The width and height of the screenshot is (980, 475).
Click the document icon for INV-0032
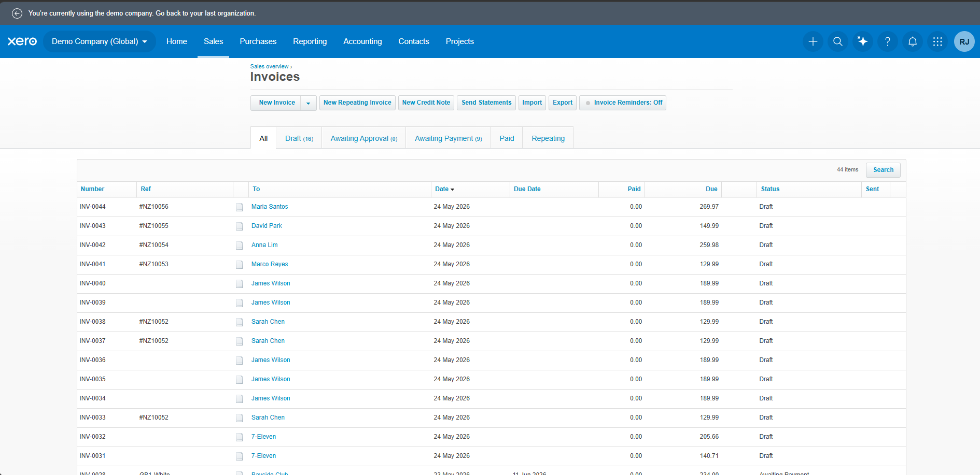tap(239, 437)
